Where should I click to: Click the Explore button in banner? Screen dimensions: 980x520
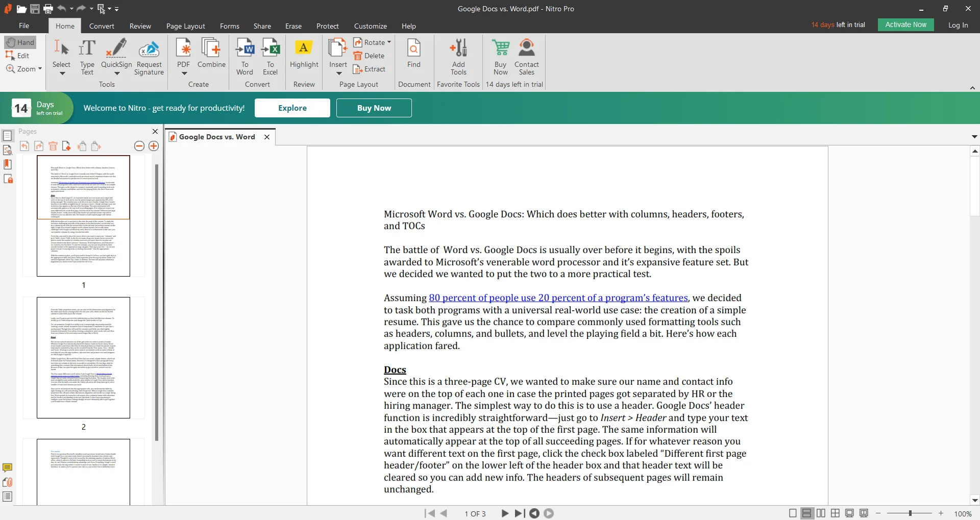click(x=292, y=108)
